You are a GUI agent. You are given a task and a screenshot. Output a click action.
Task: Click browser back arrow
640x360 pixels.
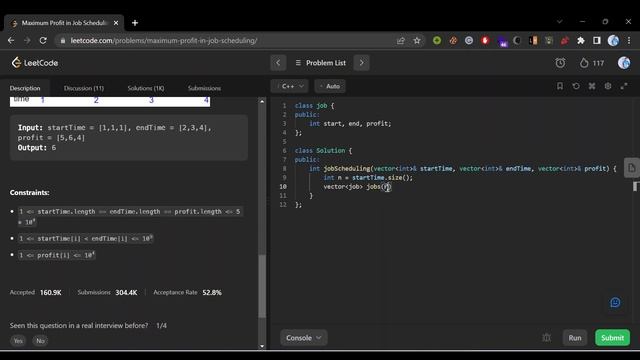coord(11,40)
